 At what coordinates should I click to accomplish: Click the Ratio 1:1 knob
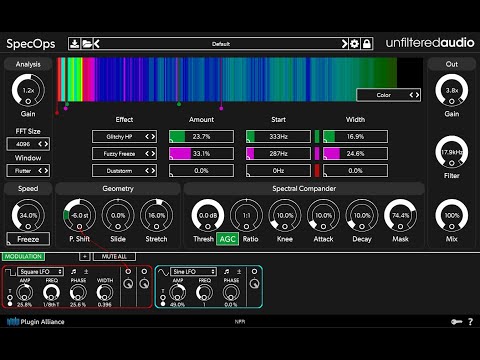point(246,215)
